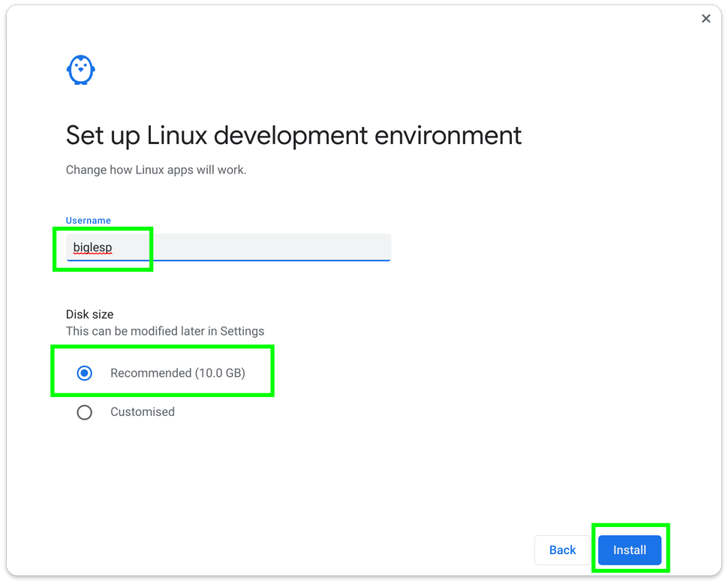Click the Username input field
The height and width of the screenshot is (584, 728).
pyautogui.click(x=225, y=247)
